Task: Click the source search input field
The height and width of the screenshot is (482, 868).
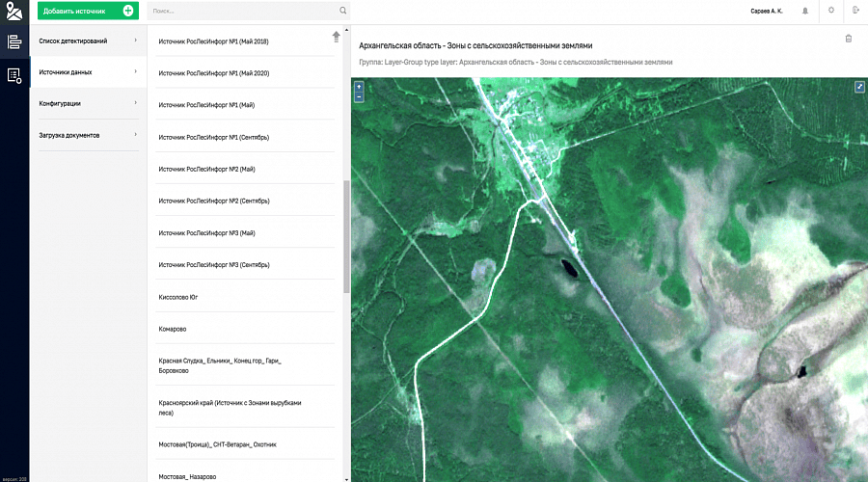Action: pos(241,11)
